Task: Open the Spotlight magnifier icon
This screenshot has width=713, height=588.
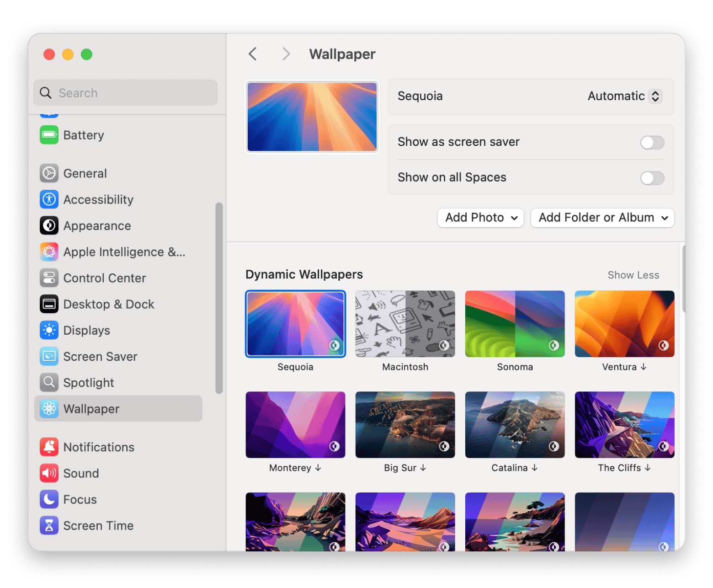Action: coord(49,382)
